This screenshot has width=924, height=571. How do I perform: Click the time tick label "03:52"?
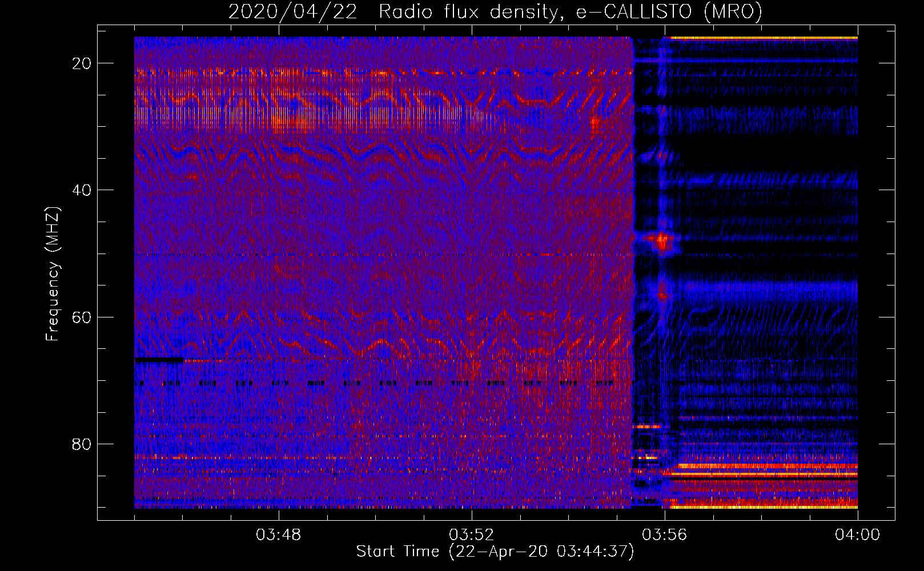click(472, 534)
